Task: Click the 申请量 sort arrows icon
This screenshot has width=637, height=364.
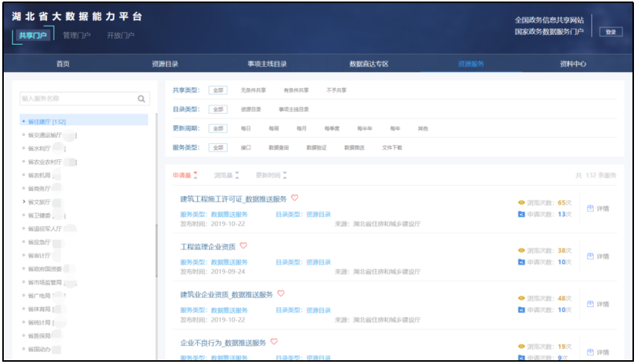Action: (x=196, y=175)
